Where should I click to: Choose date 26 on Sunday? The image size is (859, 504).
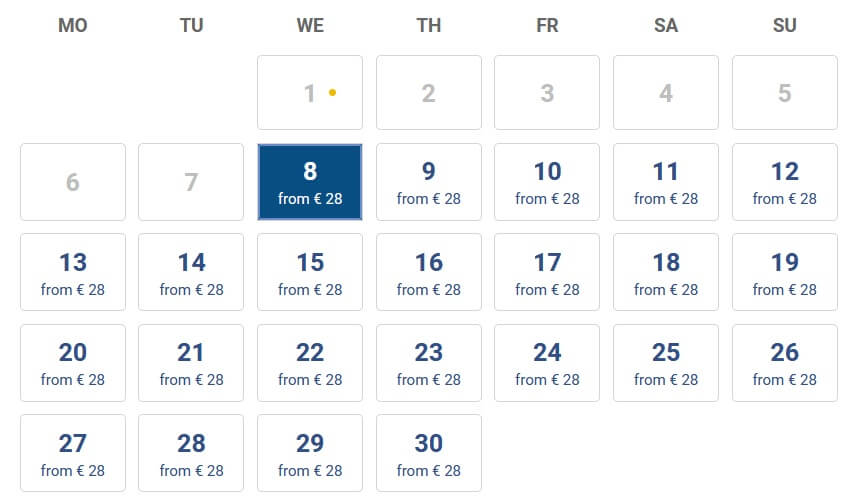pos(785,362)
